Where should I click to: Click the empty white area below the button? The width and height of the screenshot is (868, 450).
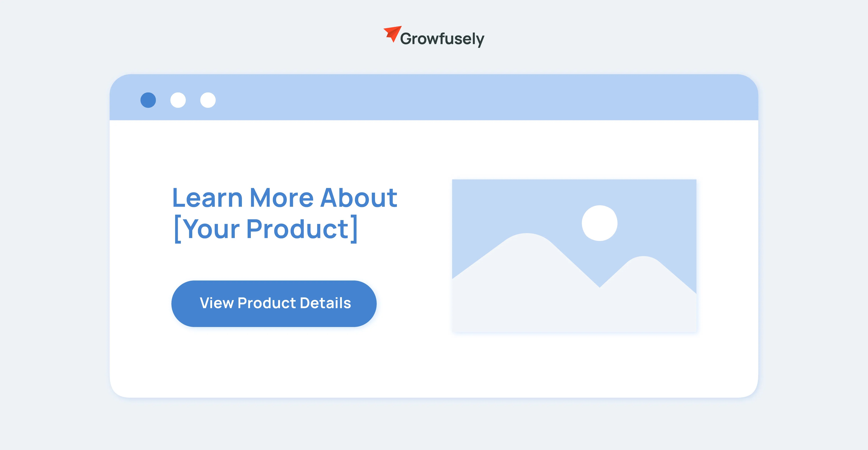click(270, 364)
